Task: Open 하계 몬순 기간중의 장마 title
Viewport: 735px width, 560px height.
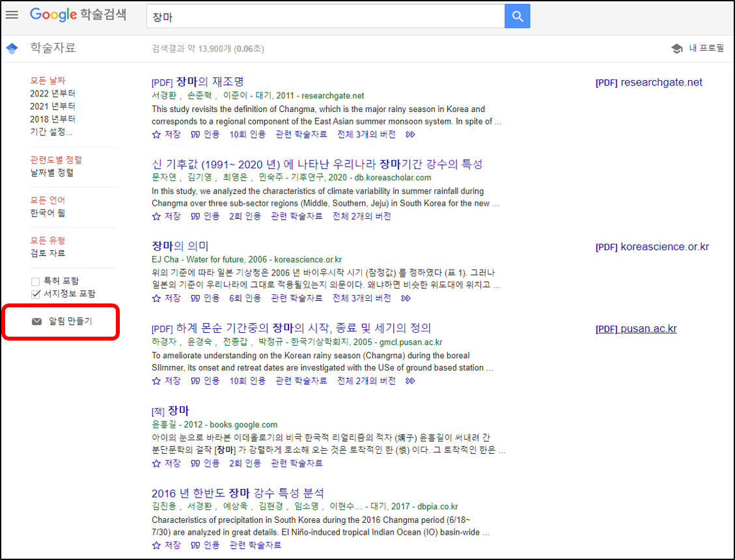Action: coord(303,328)
